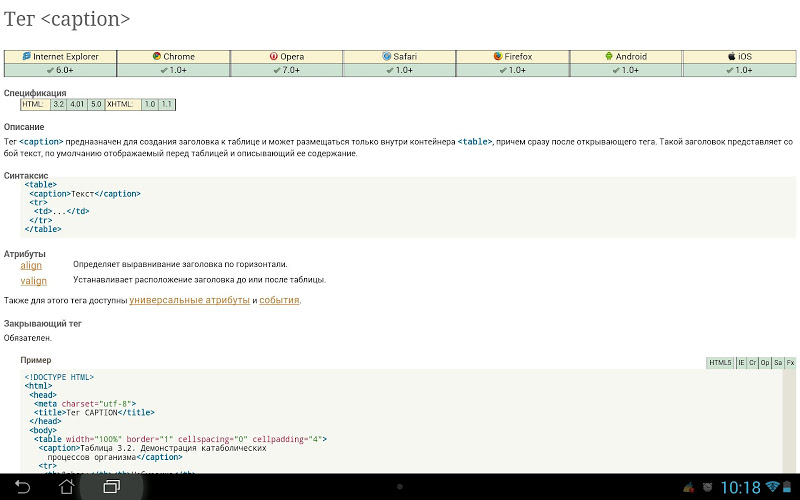The image size is (800, 500).
Task: Click the green Android robot icon
Action: tap(609, 57)
